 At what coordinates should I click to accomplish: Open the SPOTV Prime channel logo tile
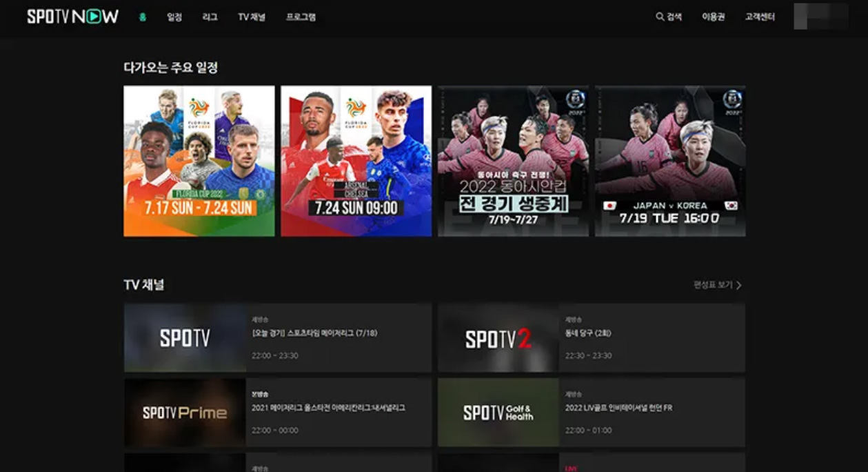[185, 413]
